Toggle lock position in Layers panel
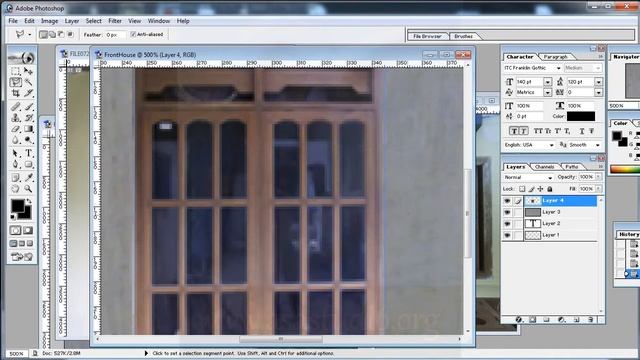The height and width of the screenshot is (360, 640). click(540, 189)
